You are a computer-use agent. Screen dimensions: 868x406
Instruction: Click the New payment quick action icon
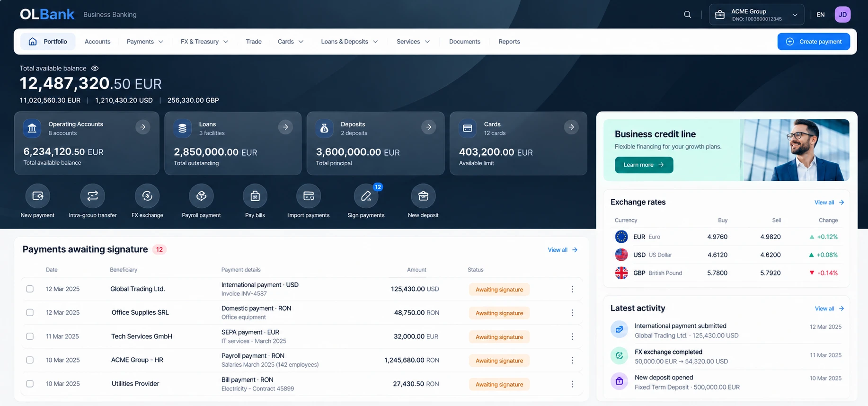coord(37,196)
